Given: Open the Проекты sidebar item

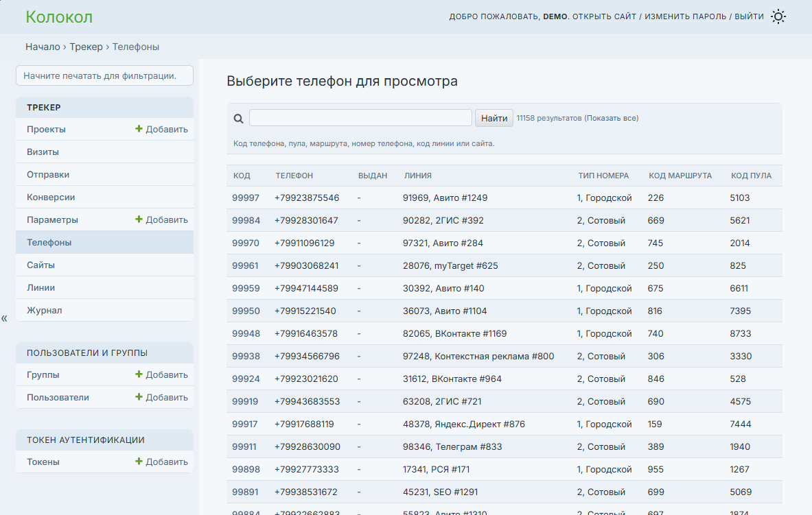Looking at the screenshot, I should (46, 130).
